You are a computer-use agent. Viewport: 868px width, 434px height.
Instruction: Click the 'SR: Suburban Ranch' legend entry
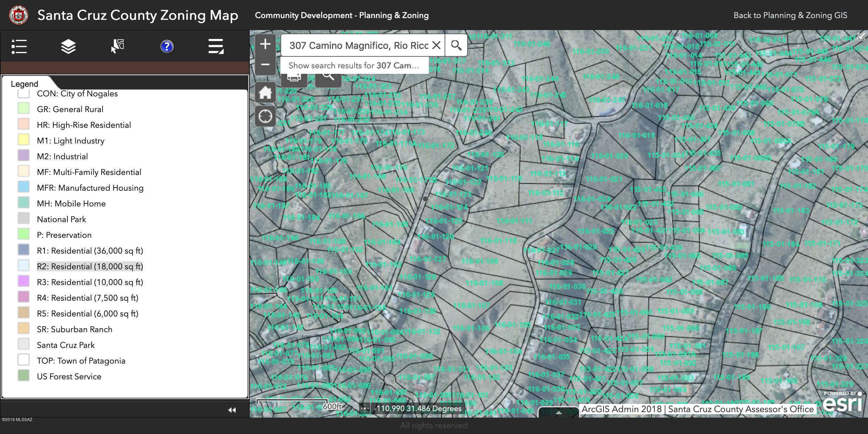tap(75, 329)
